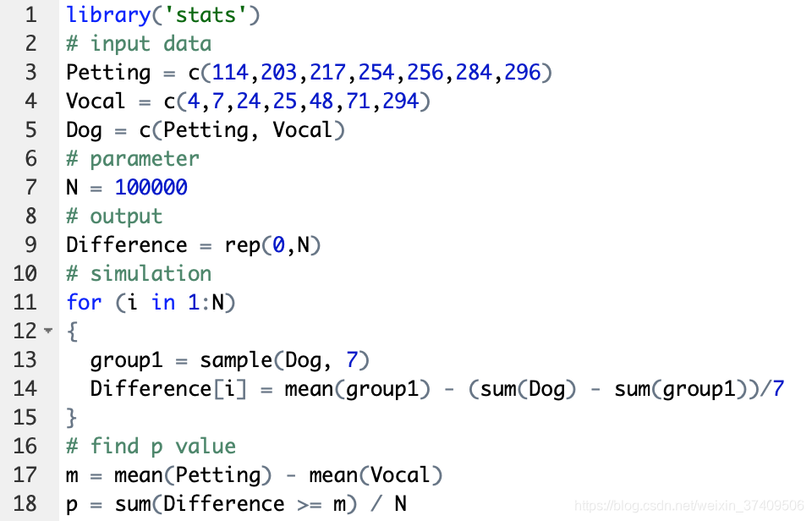Click the variable Petting on line 3
Viewport: 812px width, 521px height.
pos(108,73)
